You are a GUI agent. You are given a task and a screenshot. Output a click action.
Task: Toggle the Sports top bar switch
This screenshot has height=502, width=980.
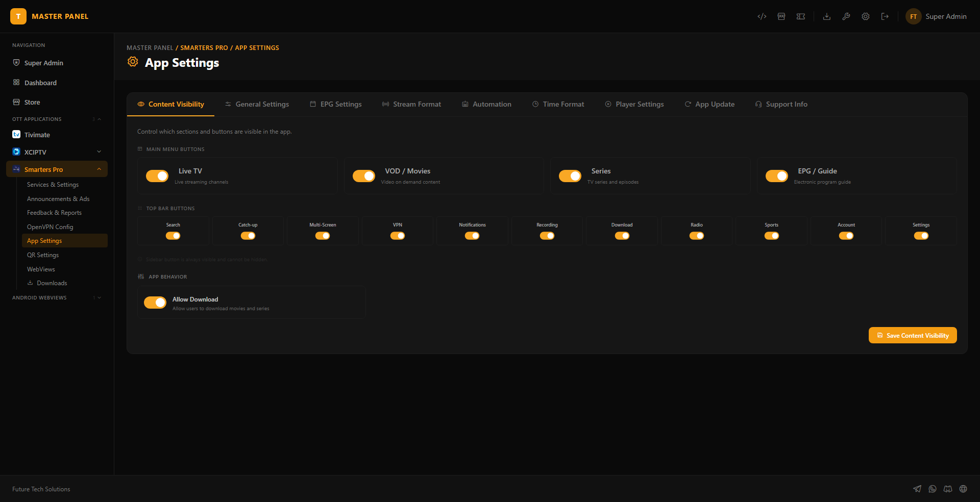(x=772, y=236)
